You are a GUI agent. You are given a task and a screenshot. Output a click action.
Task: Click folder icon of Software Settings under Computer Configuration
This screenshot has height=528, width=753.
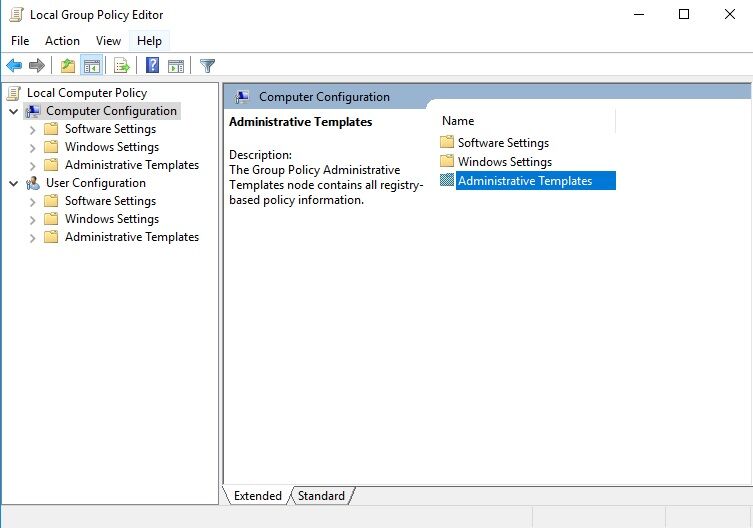(x=51, y=129)
